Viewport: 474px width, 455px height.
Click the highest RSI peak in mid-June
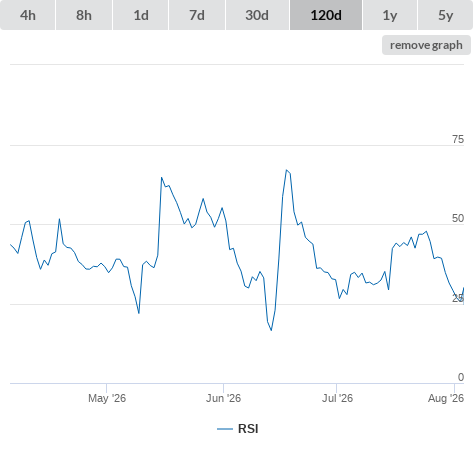[286, 170]
